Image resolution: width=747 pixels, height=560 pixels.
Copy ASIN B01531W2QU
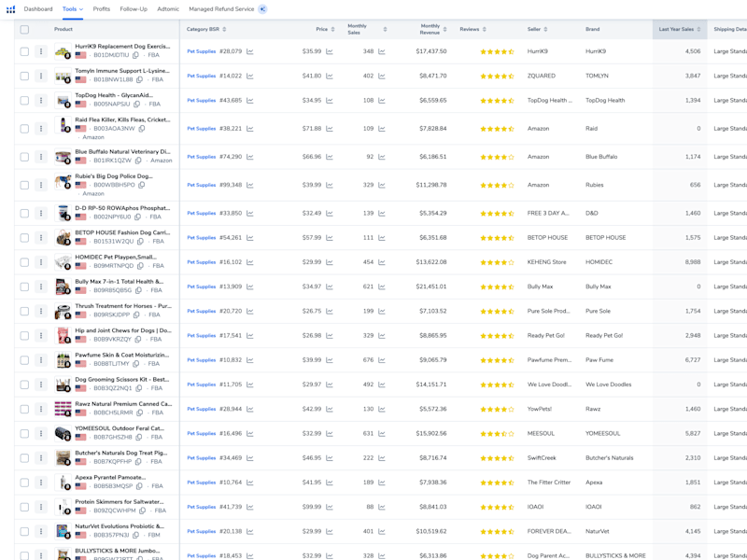click(x=141, y=242)
